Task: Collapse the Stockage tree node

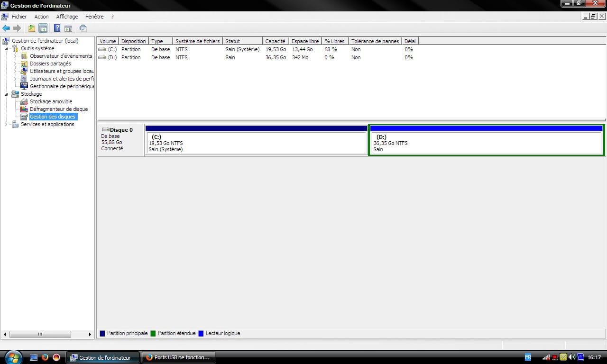Action: pyautogui.click(x=6, y=94)
